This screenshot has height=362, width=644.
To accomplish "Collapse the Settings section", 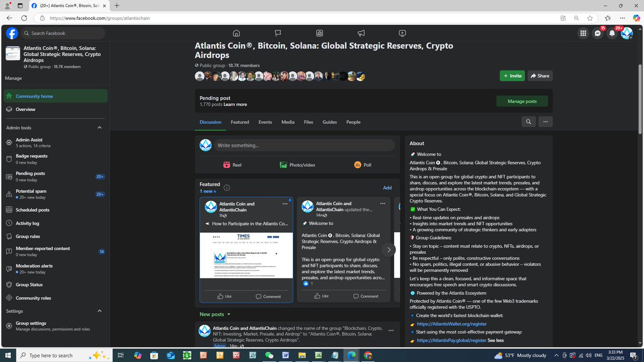I will (100, 311).
